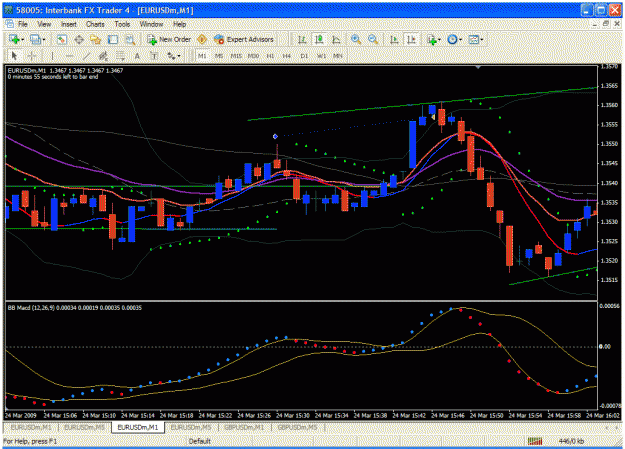The width and height of the screenshot is (625, 449).
Task: Select the Fibonacci retracement tool
Action: (120, 56)
